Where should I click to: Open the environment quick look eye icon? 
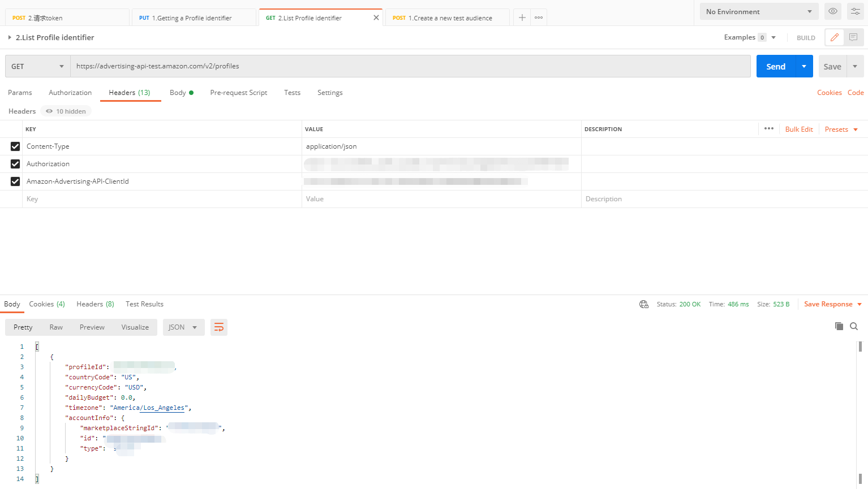(832, 11)
